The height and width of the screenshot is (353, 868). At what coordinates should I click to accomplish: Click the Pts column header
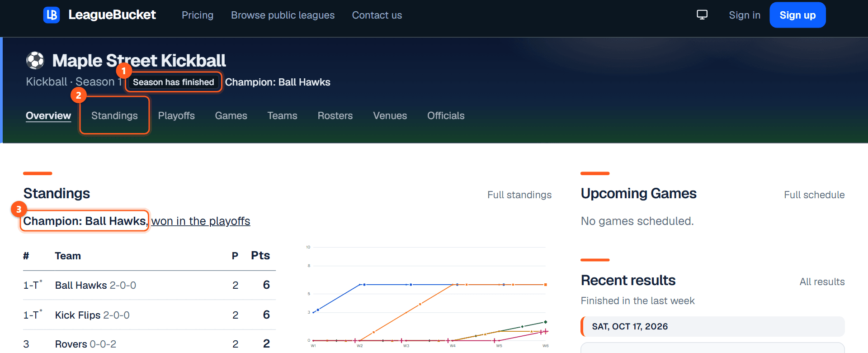coord(260,256)
